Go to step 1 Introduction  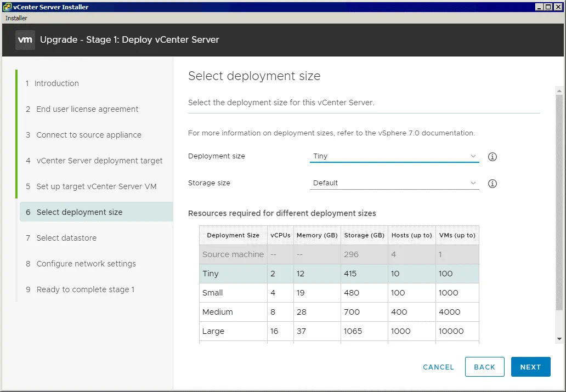[56, 83]
